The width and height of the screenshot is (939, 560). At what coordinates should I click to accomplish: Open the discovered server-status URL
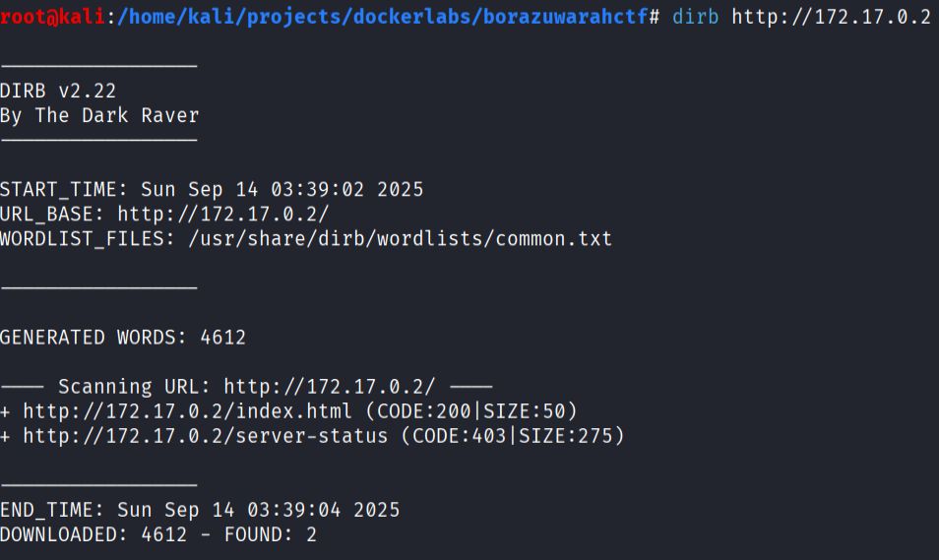pos(205,436)
